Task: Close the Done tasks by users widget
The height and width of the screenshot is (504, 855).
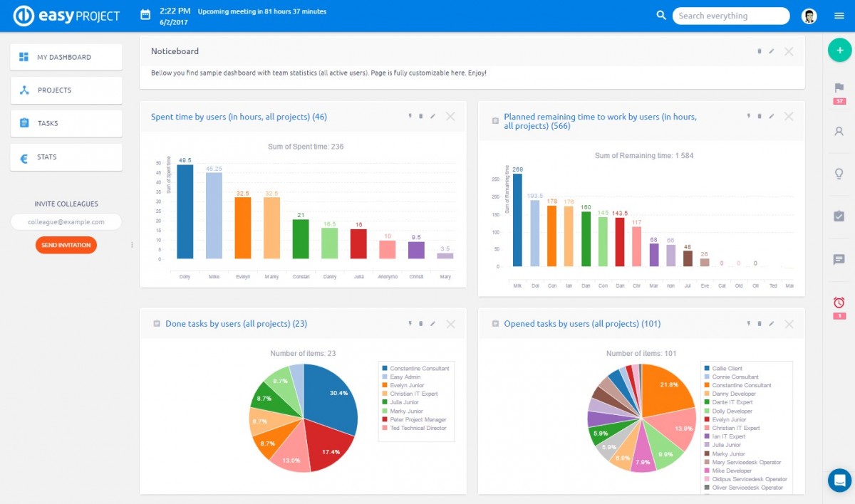Action: click(x=450, y=323)
